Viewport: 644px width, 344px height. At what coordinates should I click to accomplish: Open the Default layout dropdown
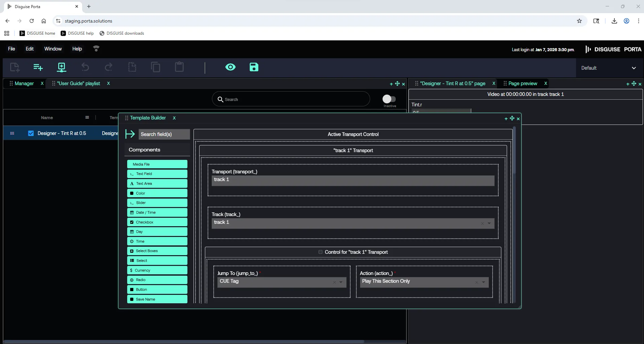(608, 68)
